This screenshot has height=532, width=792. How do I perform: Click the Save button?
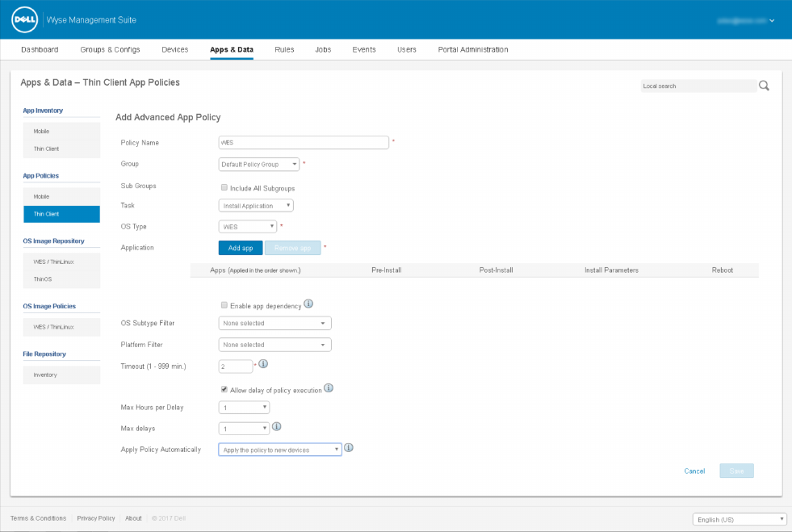click(x=736, y=471)
